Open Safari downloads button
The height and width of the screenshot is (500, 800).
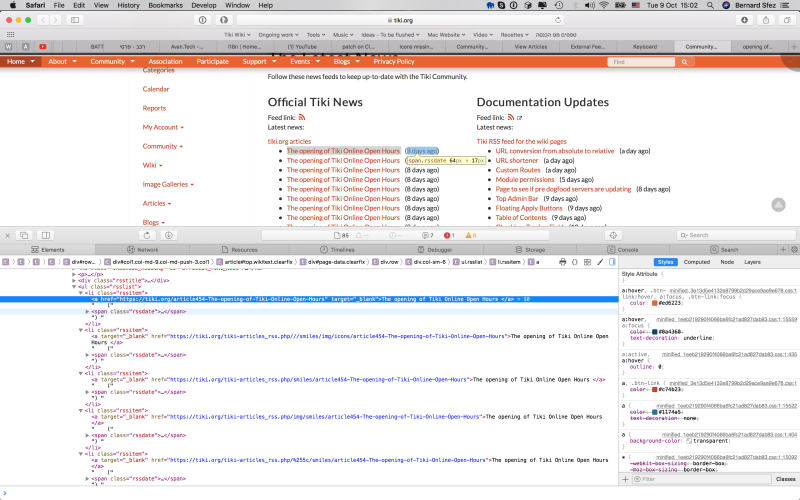pos(744,20)
